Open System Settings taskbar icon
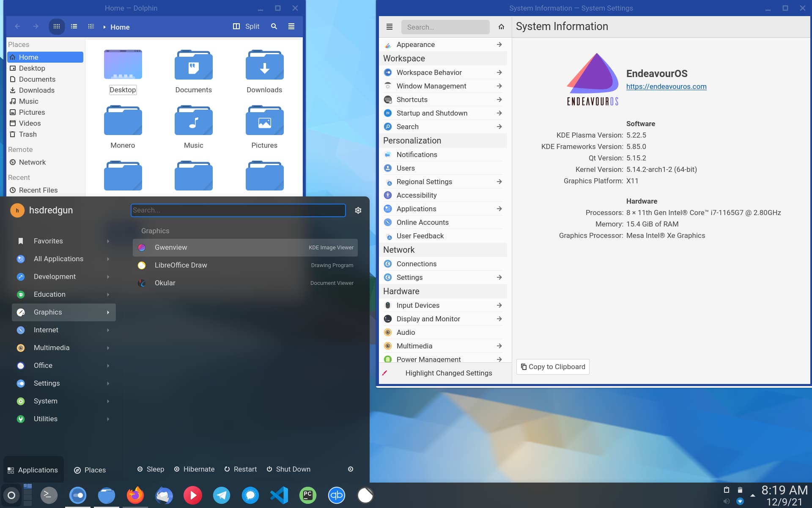 point(77,495)
